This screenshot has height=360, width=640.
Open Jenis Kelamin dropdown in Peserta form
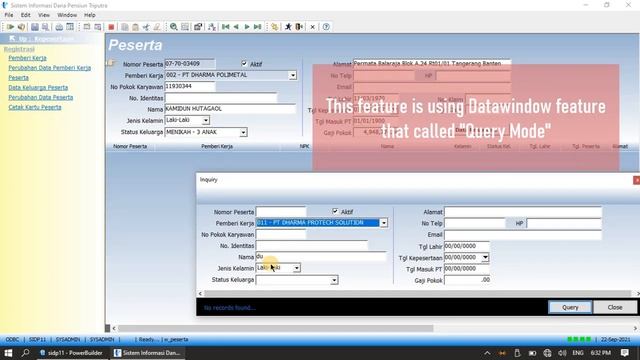click(206, 120)
